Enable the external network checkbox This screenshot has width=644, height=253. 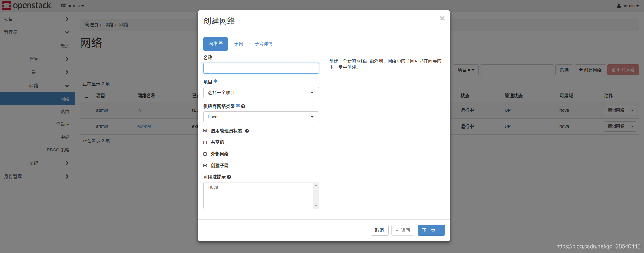205,154
